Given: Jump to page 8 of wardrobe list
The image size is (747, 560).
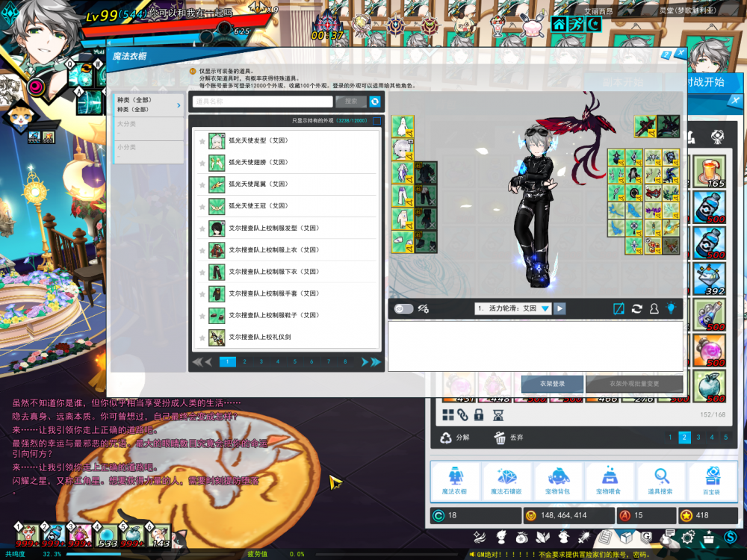Looking at the screenshot, I should click(x=345, y=362).
